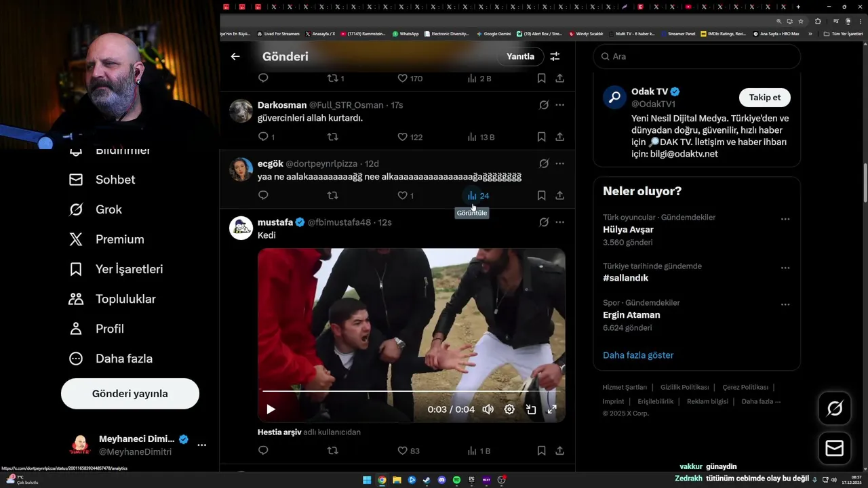Bookmark Darkosman's tweet
Screen dimensions: 868x488
[x=541, y=137]
